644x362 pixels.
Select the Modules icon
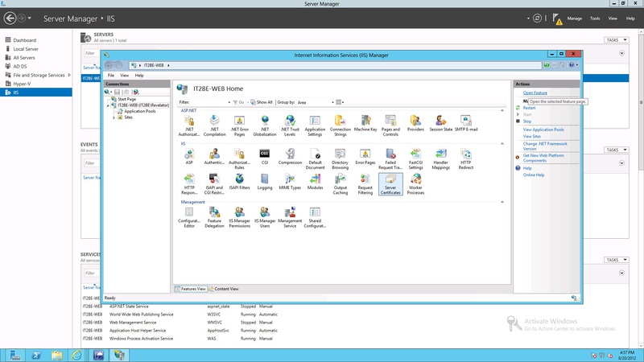pos(315,182)
